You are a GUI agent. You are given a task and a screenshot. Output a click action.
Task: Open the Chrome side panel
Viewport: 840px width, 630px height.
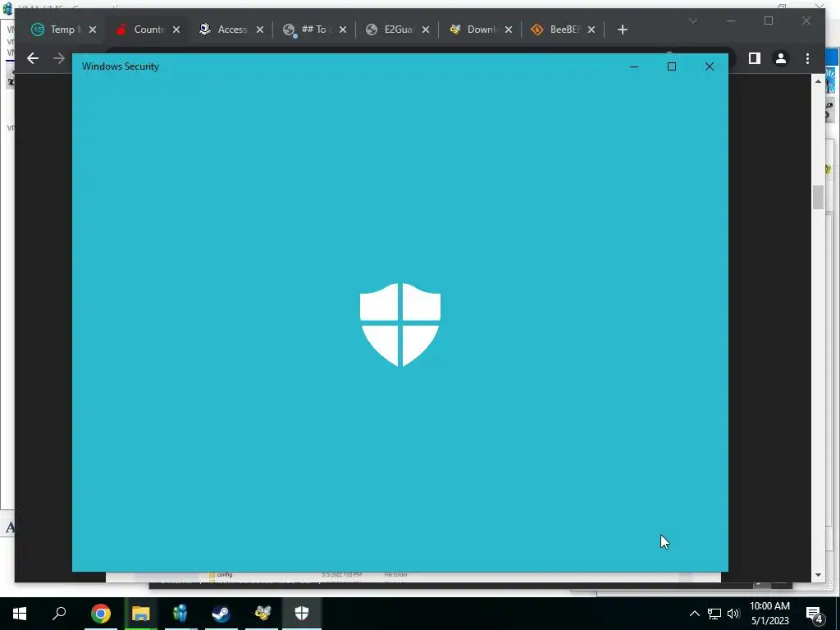pyautogui.click(x=755, y=58)
